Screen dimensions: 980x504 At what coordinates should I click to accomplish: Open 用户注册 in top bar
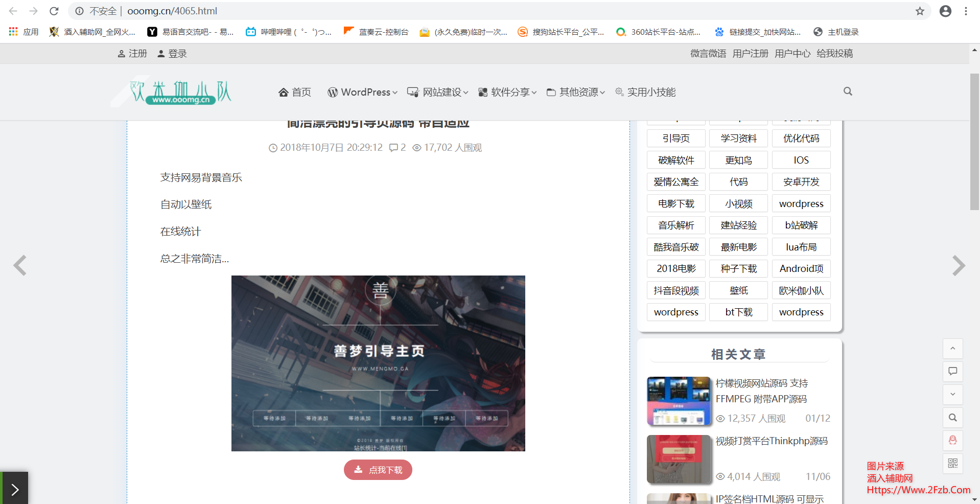750,53
